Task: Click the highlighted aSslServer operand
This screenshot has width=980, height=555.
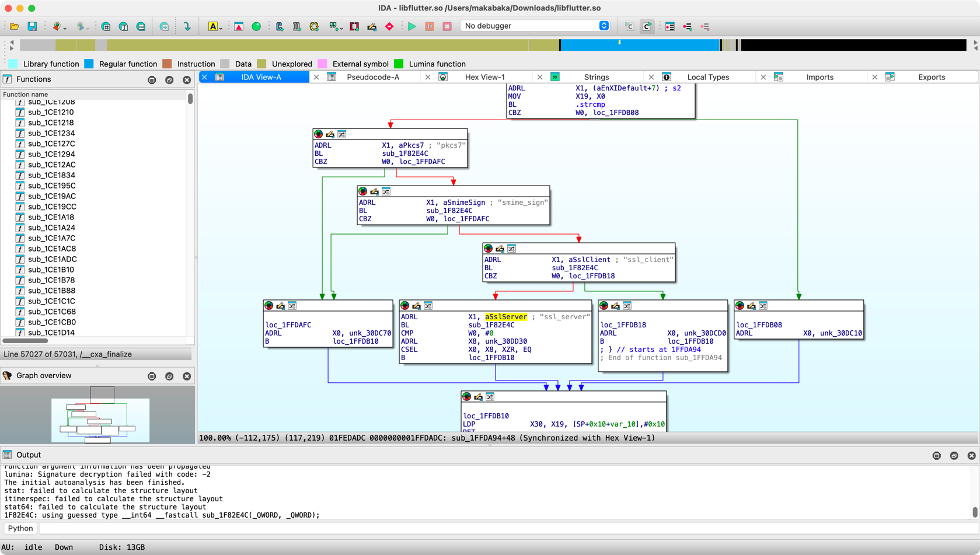Action: coord(506,317)
